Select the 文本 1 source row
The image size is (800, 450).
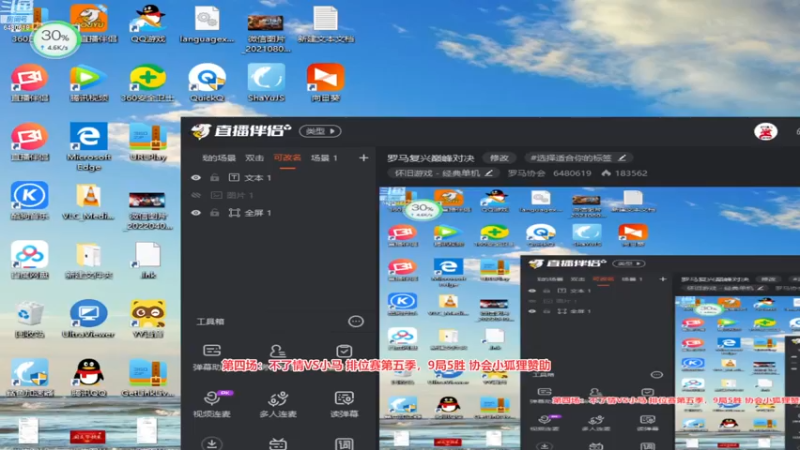click(x=278, y=178)
